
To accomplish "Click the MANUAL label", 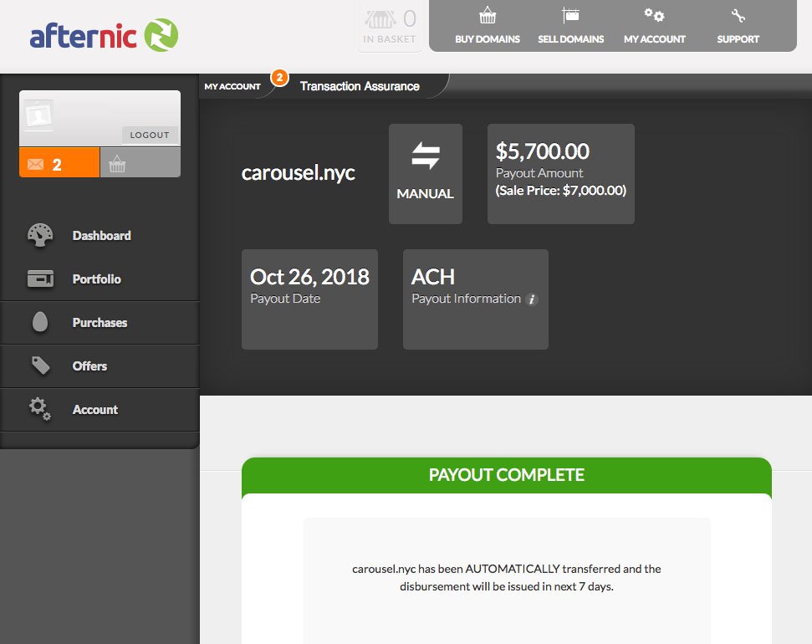I will pyautogui.click(x=425, y=193).
